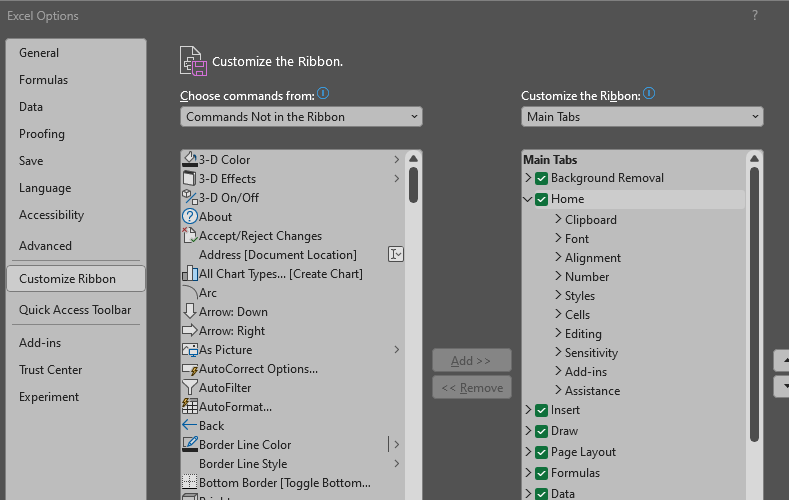Select the Arc shape icon

tap(190, 293)
